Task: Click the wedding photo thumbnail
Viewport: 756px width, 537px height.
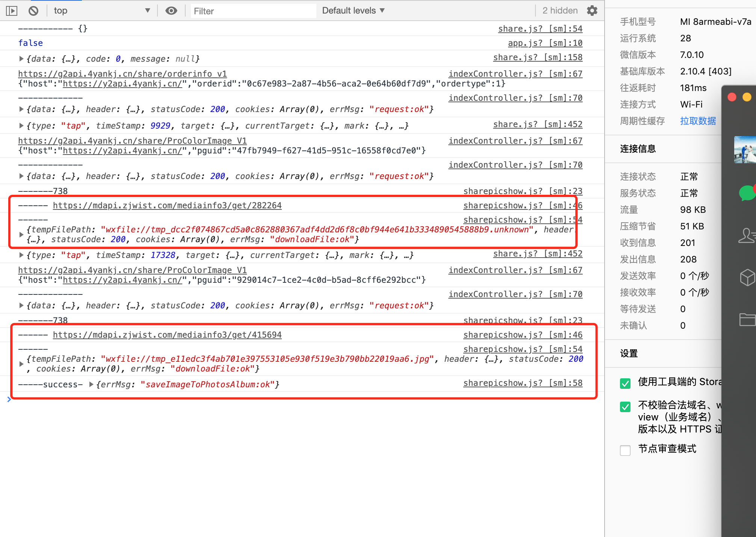Action: [x=745, y=149]
